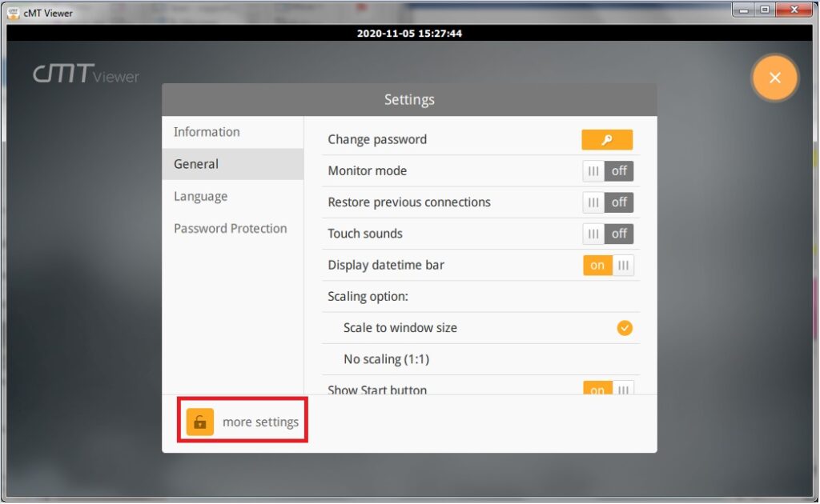Click the Scale to window size checkmark
820x504 pixels.
624,328
